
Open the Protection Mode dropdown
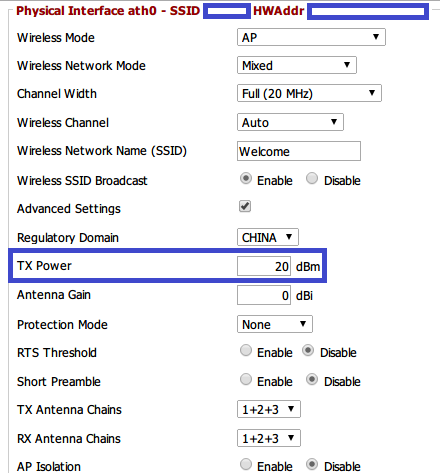[275, 324]
